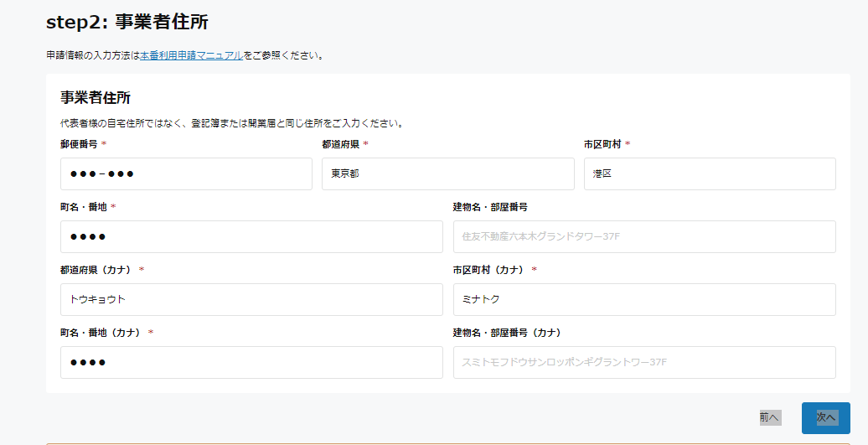Click the field containing ミナトク

point(643,299)
